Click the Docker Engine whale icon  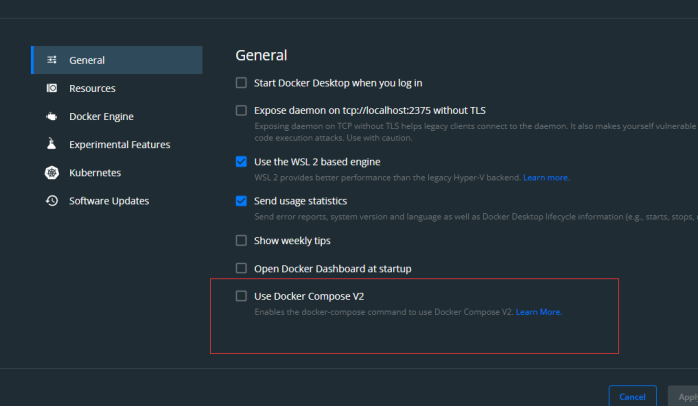click(51, 116)
